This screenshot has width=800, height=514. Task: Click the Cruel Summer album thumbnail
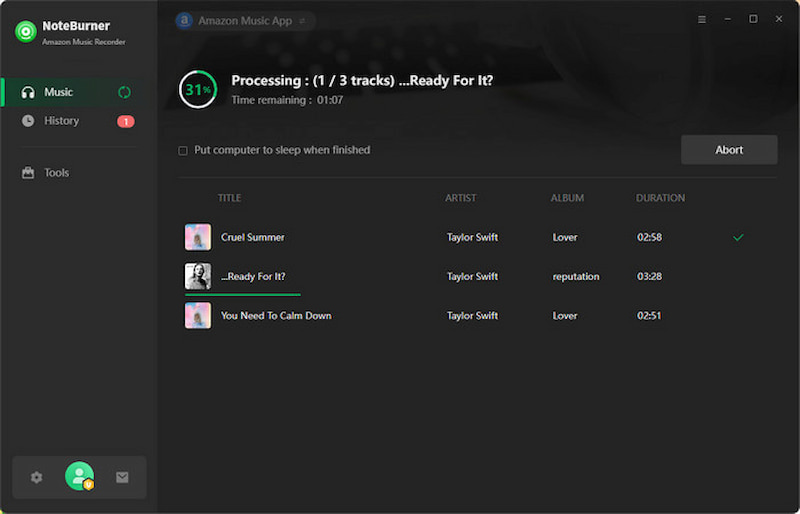click(x=198, y=237)
